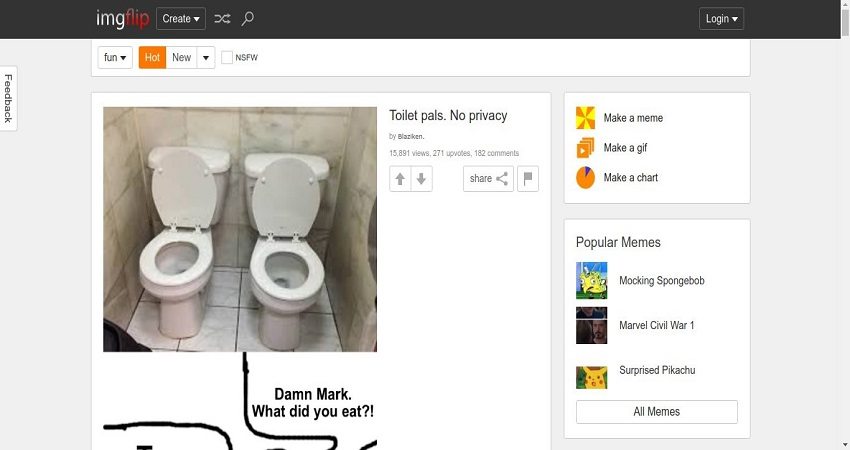Click the Make a gif icon
This screenshot has width=850, height=450.
click(x=586, y=148)
